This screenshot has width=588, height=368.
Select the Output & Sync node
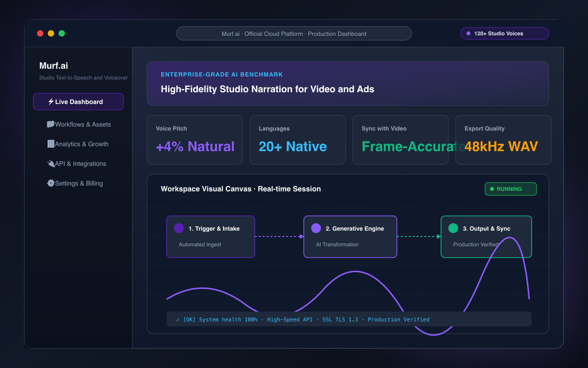pos(486,237)
